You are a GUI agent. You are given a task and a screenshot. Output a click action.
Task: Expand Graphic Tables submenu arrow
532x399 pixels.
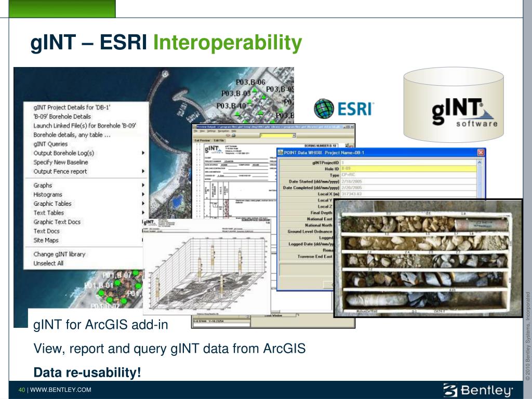pyautogui.click(x=143, y=204)
